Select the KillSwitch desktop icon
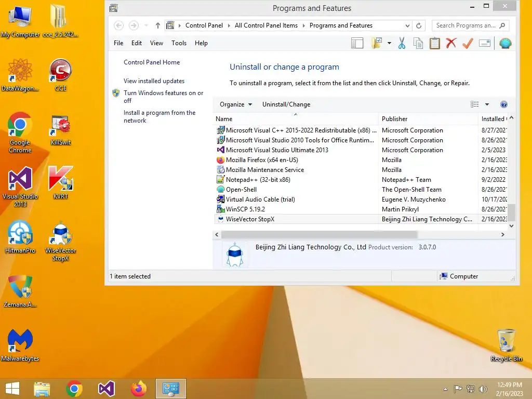Image resolution: width=532 pixels, height=399 pixels. click(60, 130)
